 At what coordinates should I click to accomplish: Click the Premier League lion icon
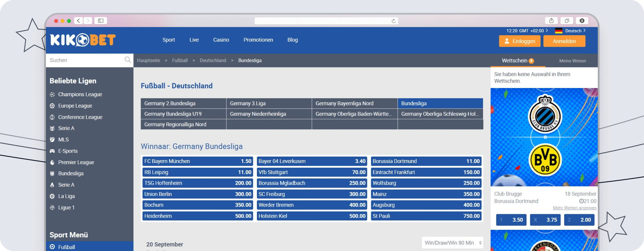(52, 162)
